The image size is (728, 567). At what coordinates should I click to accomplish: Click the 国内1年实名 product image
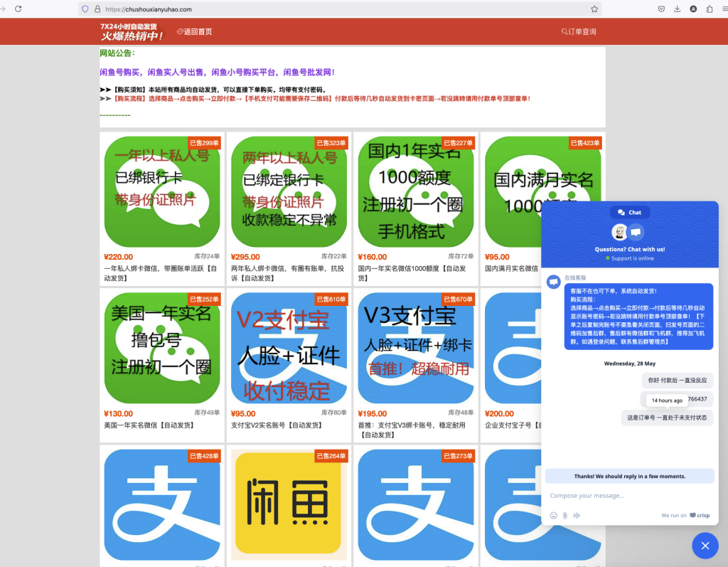(416, 191)
